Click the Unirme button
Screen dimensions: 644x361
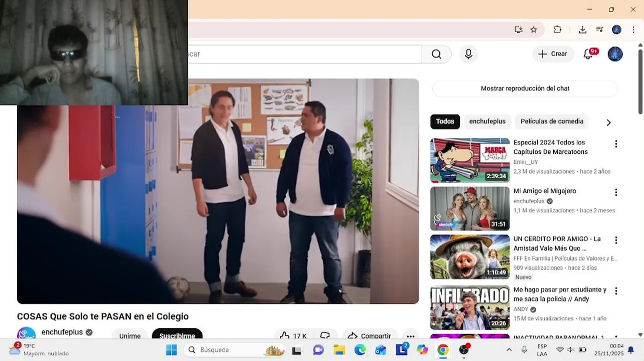point(130,335)
